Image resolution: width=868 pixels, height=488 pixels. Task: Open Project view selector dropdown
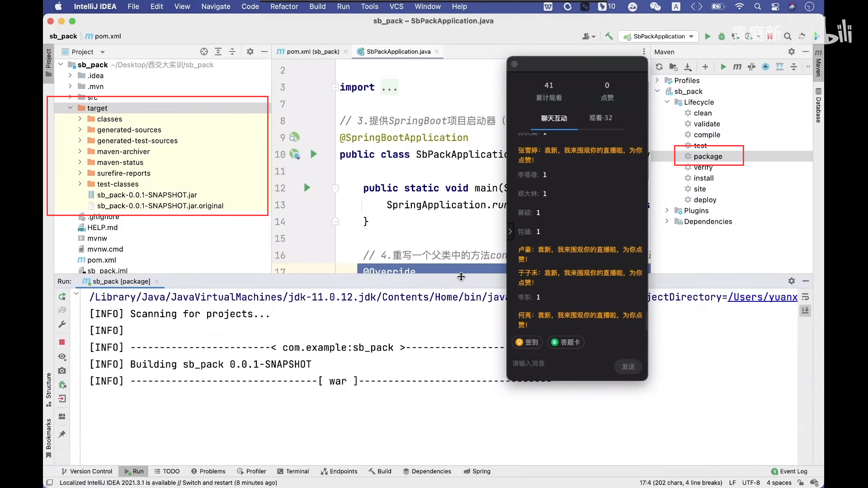pyautogui.click(x=83, y=52)
